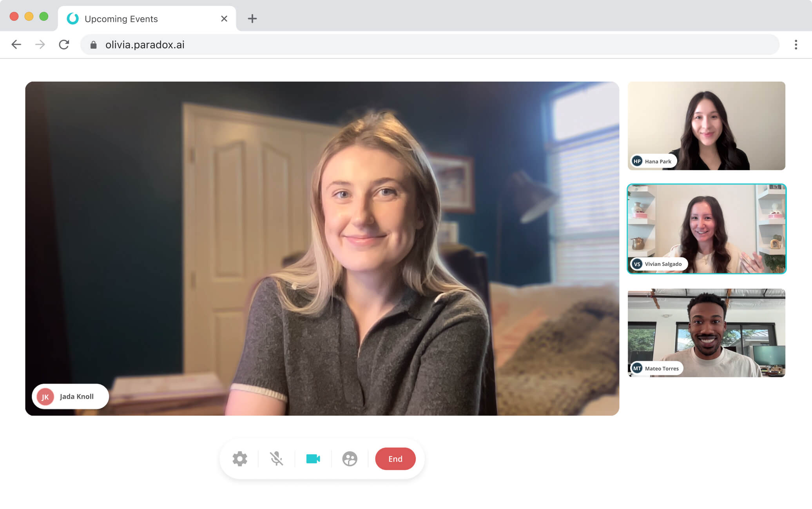Open a new browser tab
This screenshot has width=812, height=509.
(x=252, y=18)
